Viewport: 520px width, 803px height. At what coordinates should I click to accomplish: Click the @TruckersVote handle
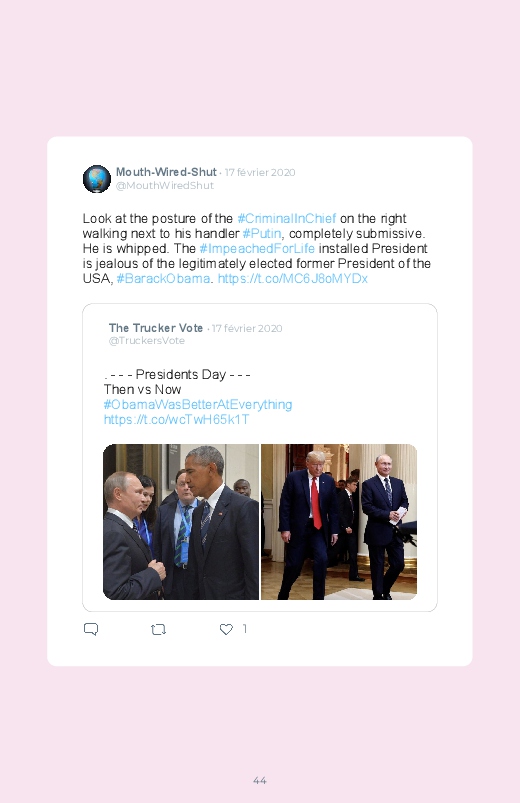(x=147, y=341)
